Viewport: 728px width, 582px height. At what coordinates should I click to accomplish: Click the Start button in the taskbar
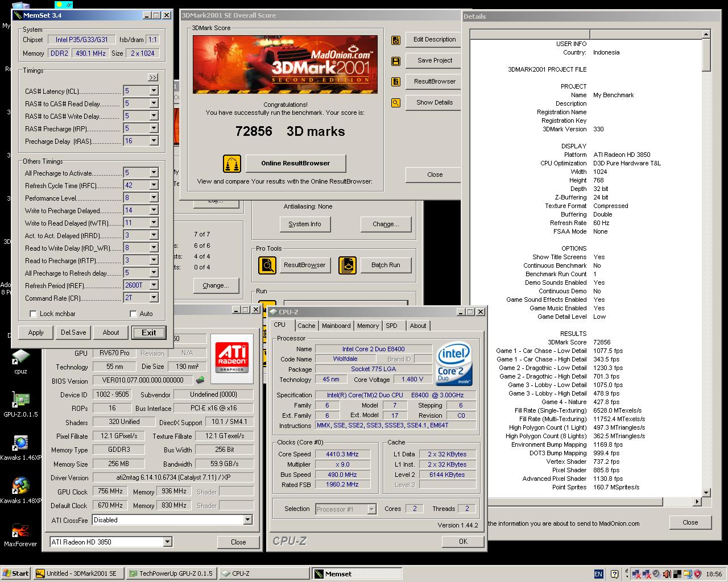click(16, 573)
